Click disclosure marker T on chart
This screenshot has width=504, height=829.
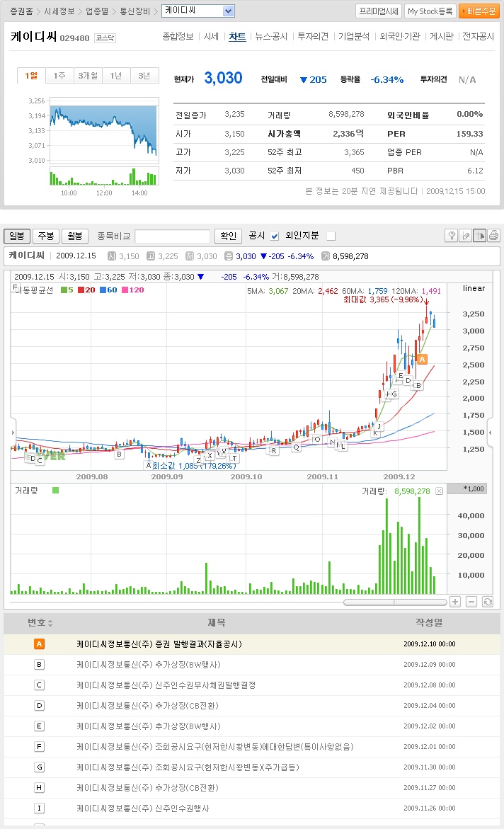coord(234,458)
